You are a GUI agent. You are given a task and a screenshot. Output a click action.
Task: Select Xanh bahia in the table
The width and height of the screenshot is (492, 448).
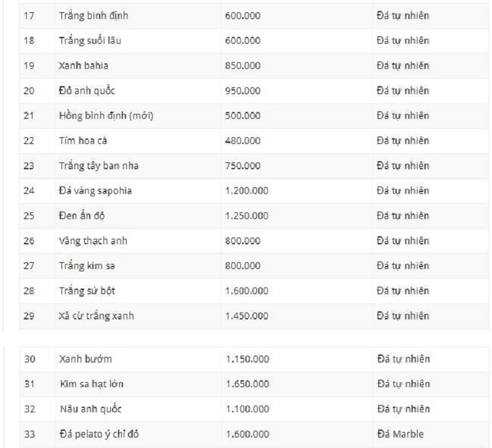84,66
